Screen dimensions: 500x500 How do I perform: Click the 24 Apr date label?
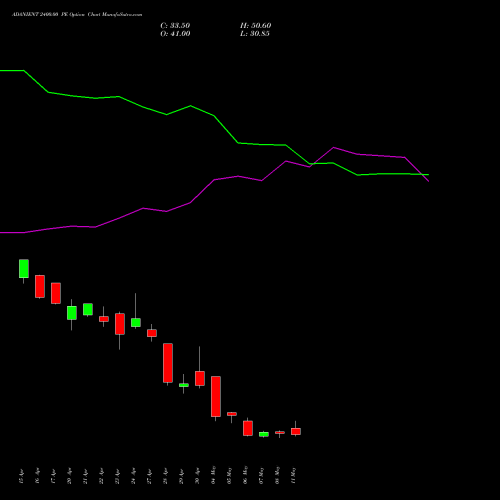134,476
